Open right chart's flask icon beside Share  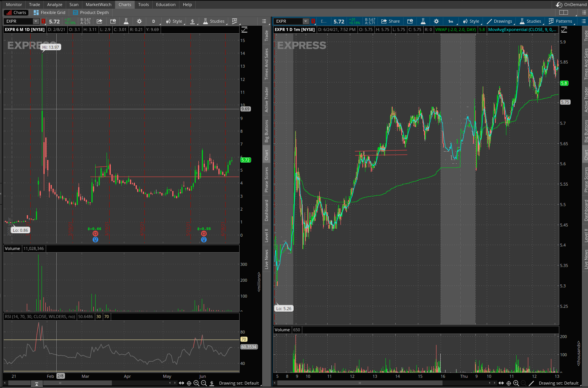[423, 21]
